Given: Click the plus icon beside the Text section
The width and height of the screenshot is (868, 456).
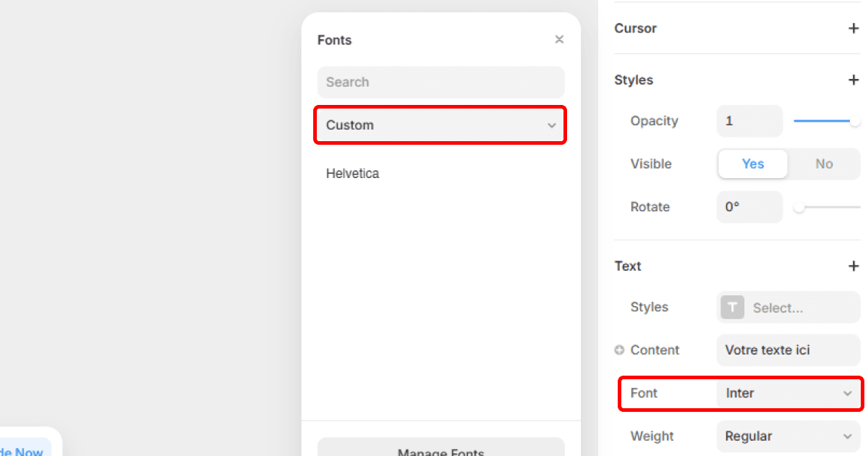Looking at the screenshot, I should (x=854, y=266).
